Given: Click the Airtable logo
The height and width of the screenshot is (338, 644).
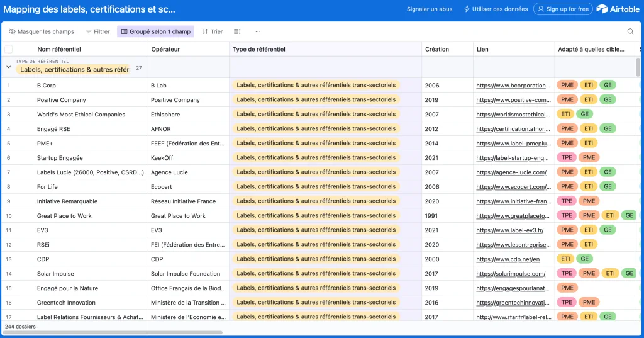Looking at the screenshot, I should pyautogui.click(x=618, y=9).
